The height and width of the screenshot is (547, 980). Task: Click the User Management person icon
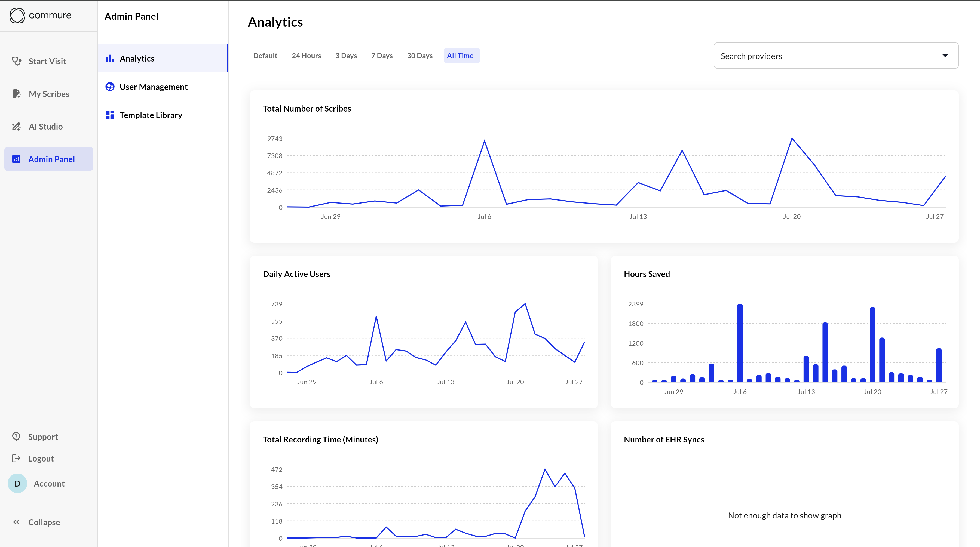110,87
